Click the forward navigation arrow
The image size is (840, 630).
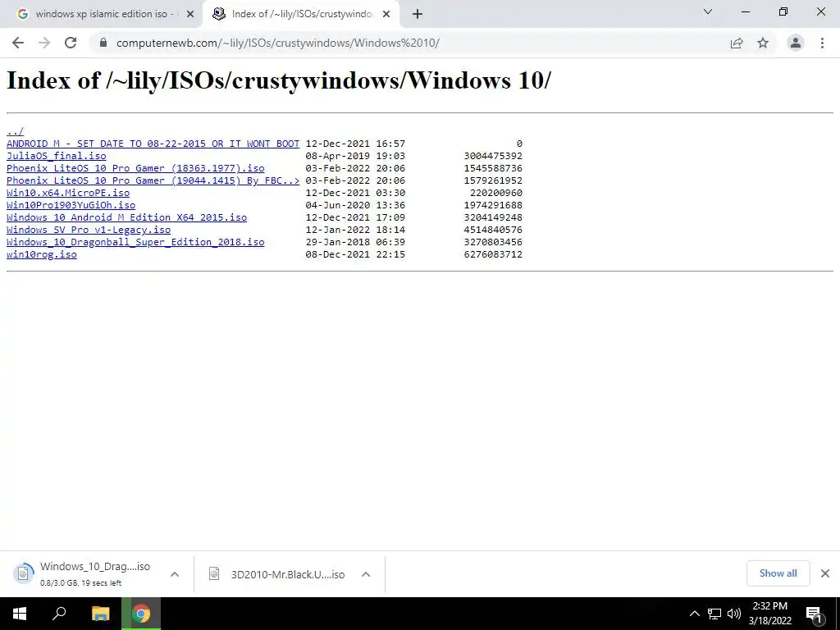[44, 43]
